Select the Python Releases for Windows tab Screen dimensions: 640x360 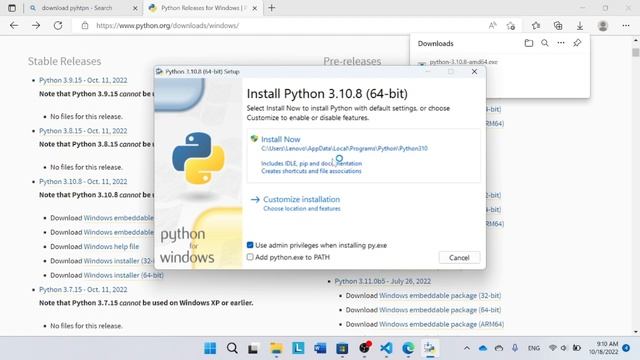pyautogui.click(x=203, y=8)
